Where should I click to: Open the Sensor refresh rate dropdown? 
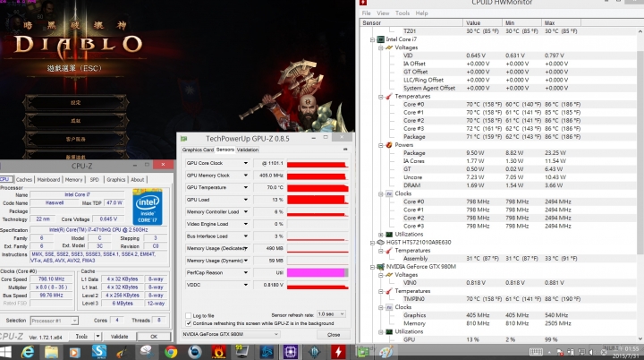[x=331, y=314]
